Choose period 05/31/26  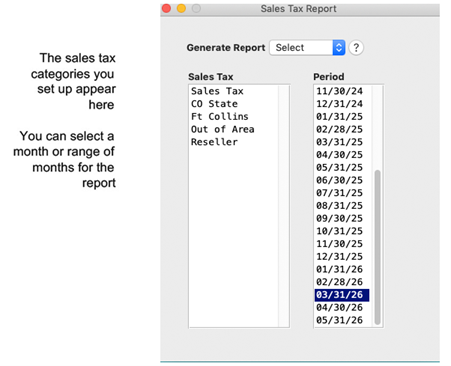(x=339, y=320)
